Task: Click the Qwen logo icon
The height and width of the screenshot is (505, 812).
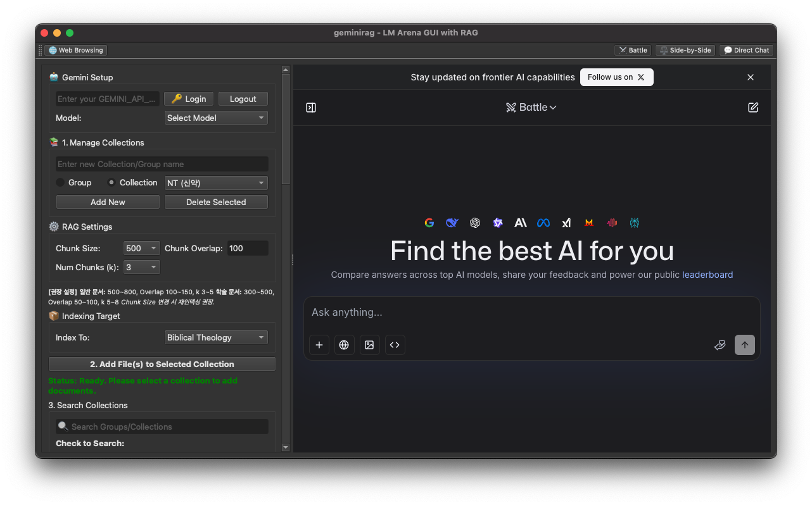Action: coord(498,223)
